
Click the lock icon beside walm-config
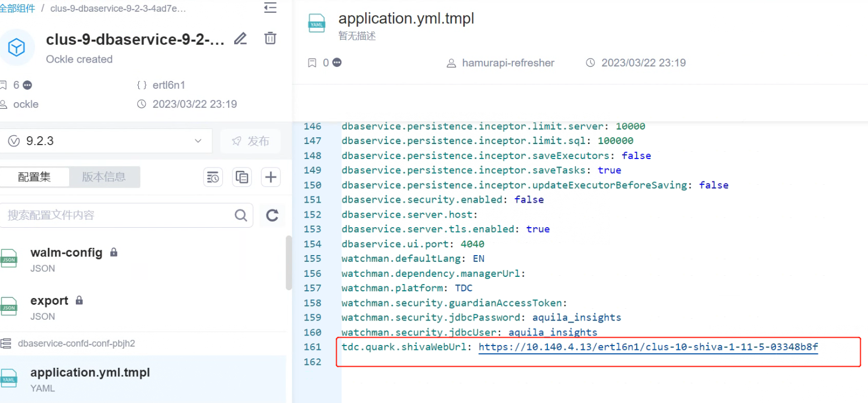114,252
